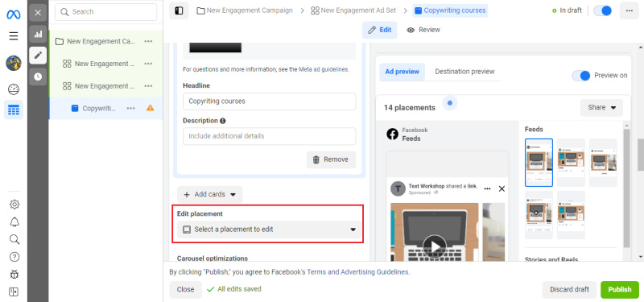Open the account overview gauge icon

click(x=14, y=89)
